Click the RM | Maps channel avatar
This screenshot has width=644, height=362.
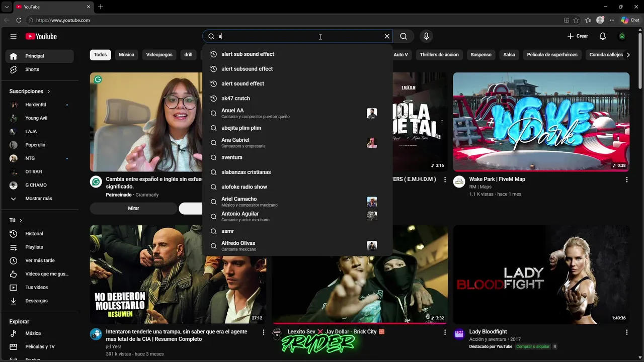[459, 182]
